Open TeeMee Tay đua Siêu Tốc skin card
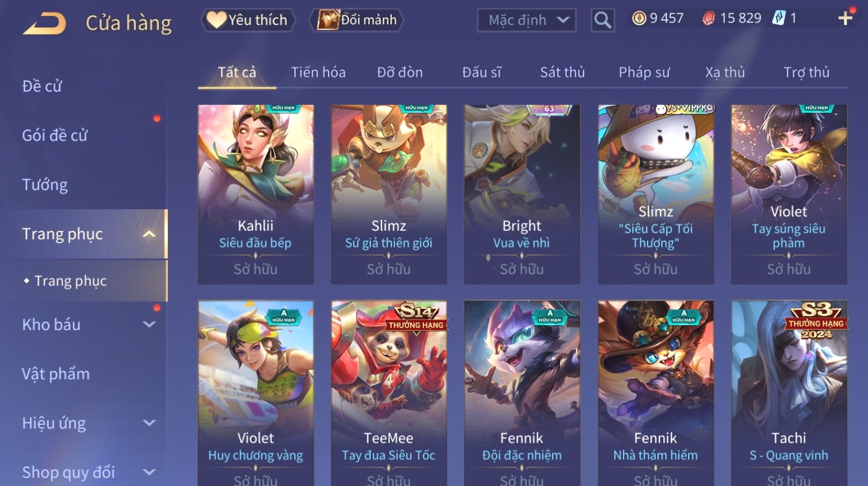Image resolution: width=868 pixels, height=486 pixels. [x=389, y=393]
